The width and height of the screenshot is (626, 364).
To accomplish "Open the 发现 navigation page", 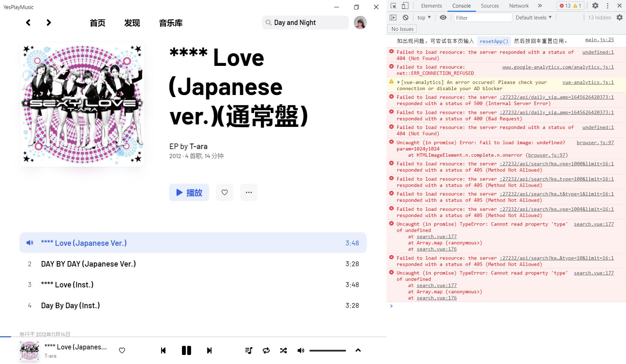I will 132,23.
